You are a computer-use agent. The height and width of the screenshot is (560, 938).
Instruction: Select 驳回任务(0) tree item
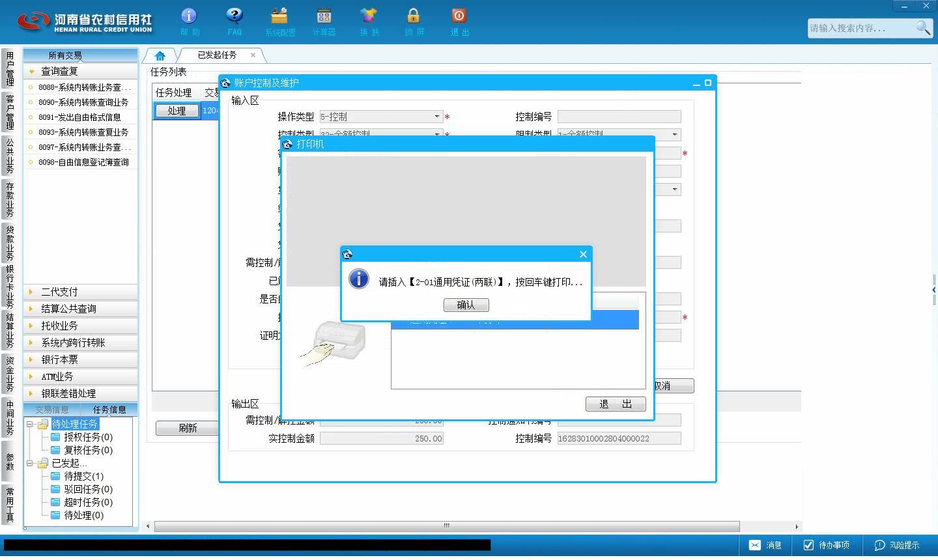[88, 489]
